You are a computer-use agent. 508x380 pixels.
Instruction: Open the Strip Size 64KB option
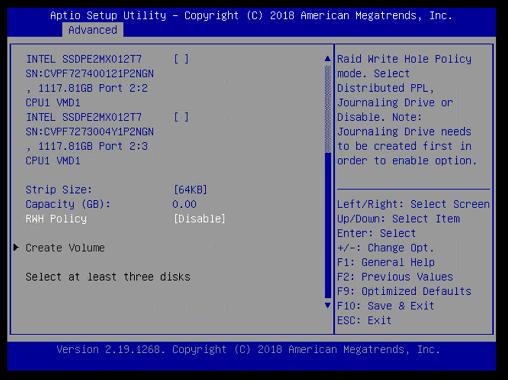(x=190, y=190)
